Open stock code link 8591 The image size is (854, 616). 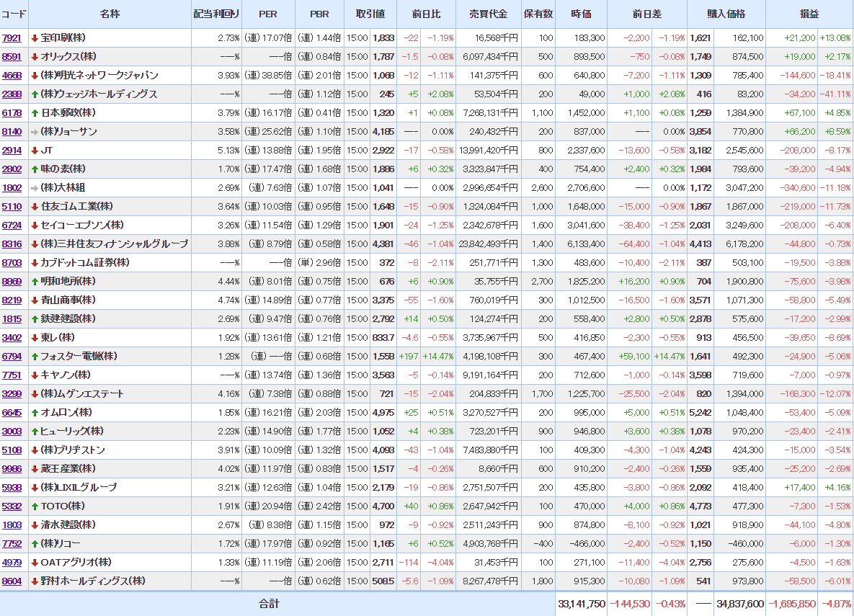pyautogui.click(x=12, y=56)
